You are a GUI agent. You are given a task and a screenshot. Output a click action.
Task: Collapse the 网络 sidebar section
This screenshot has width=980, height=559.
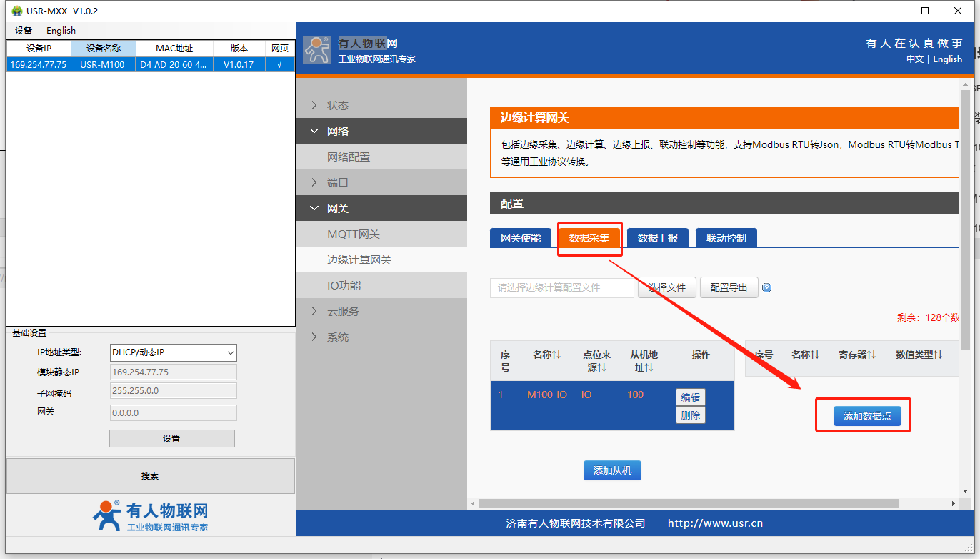(381, 131)
